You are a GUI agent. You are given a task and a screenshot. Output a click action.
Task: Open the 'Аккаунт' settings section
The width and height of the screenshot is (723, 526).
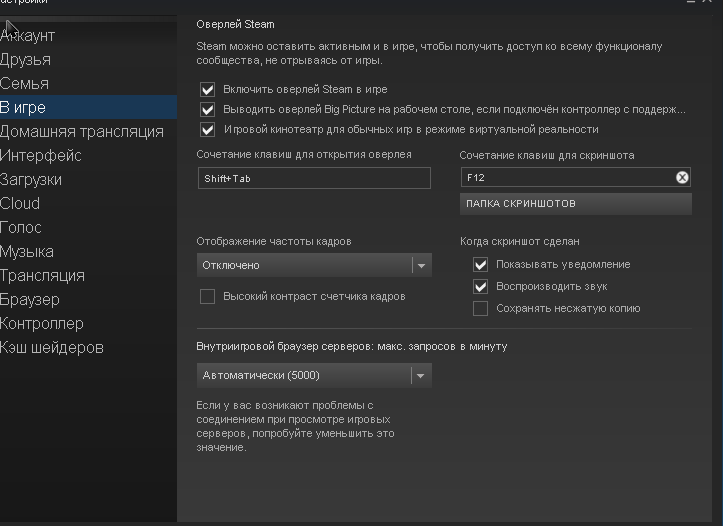(x=28, y=36)
